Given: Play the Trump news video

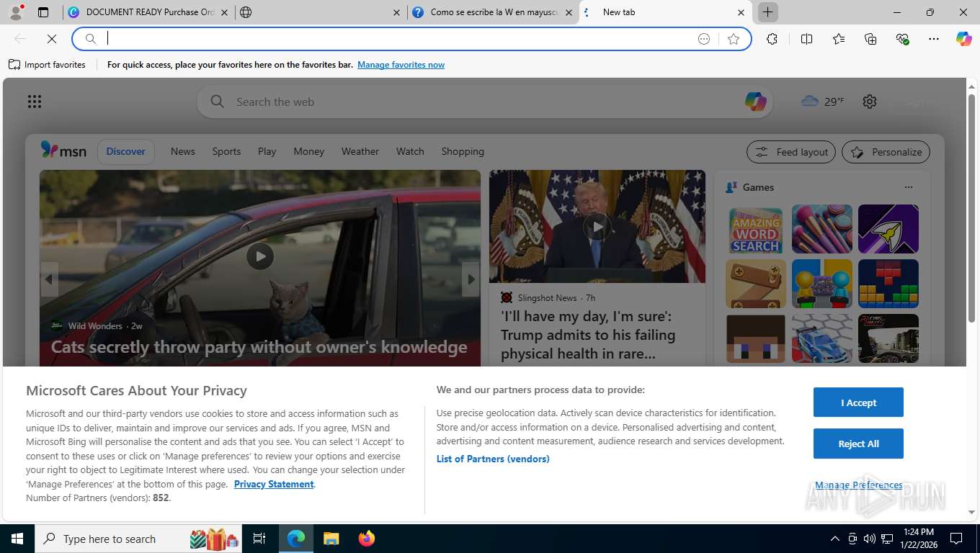Looking at the screenshot, I should tap(597, 227).
